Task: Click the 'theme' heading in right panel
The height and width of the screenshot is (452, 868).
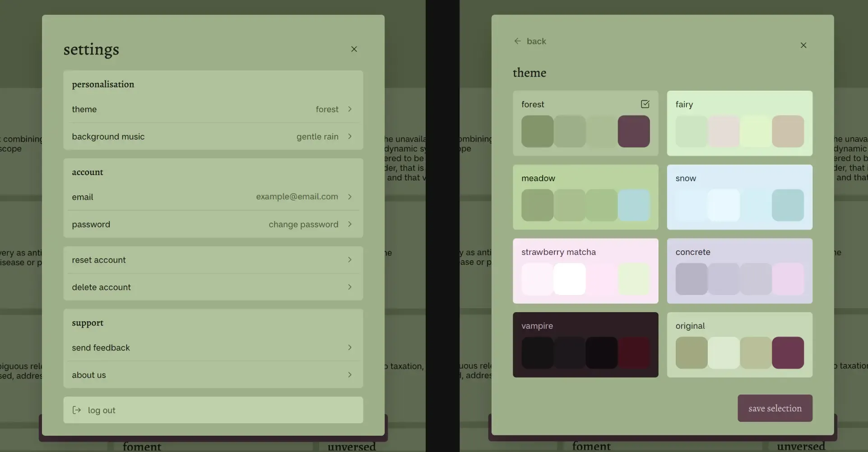Action: 529,73
